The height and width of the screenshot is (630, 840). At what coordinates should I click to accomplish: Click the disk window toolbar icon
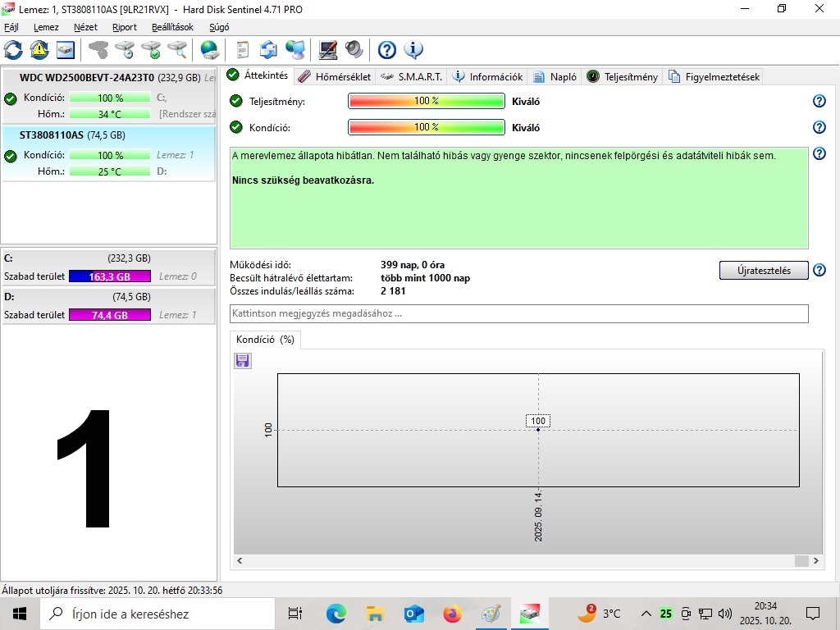tap(66, 50)
